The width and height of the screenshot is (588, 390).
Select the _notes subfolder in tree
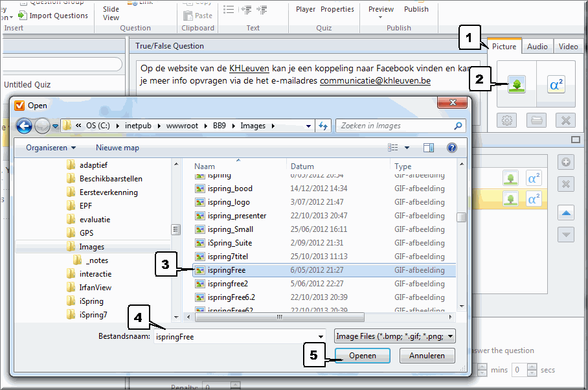pos(98,260)
